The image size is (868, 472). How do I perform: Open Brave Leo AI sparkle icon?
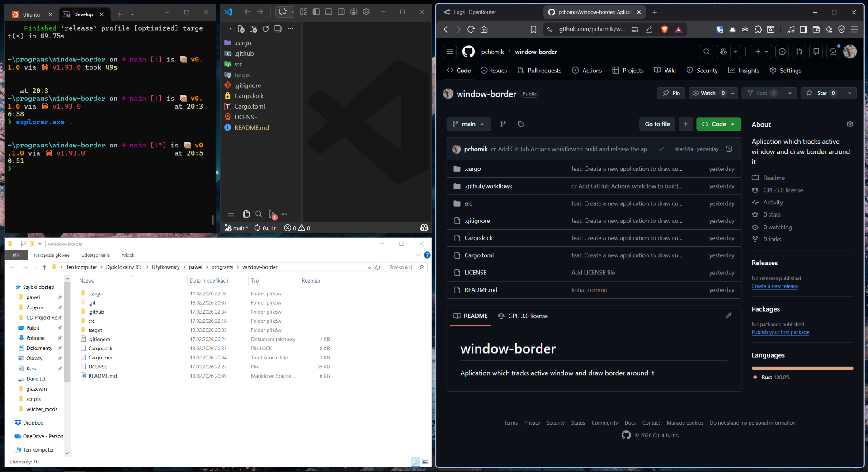click(x=829, y=29)
